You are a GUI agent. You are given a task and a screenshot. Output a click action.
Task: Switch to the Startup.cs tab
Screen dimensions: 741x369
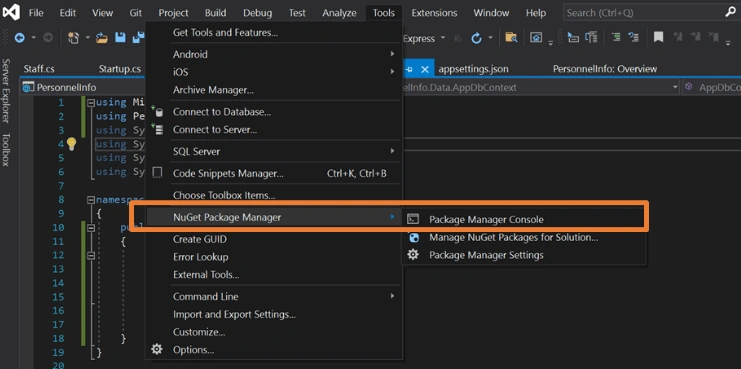point(120,69)
